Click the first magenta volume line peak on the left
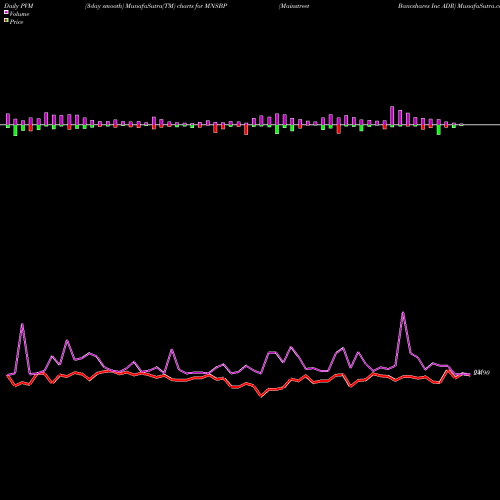Screen dimensions: 500x500 22,324
